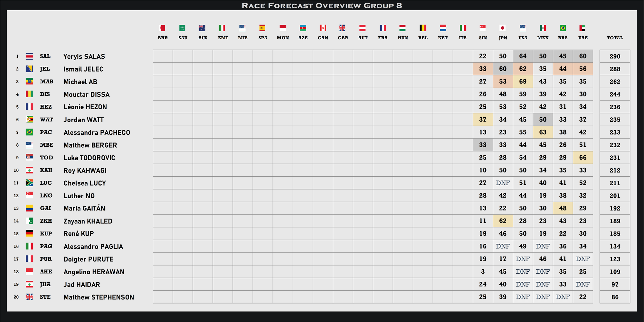Select the Costa Rica flag beside SAL
The width and height of the screenshot is (644, 322).
tap(29, 56)
